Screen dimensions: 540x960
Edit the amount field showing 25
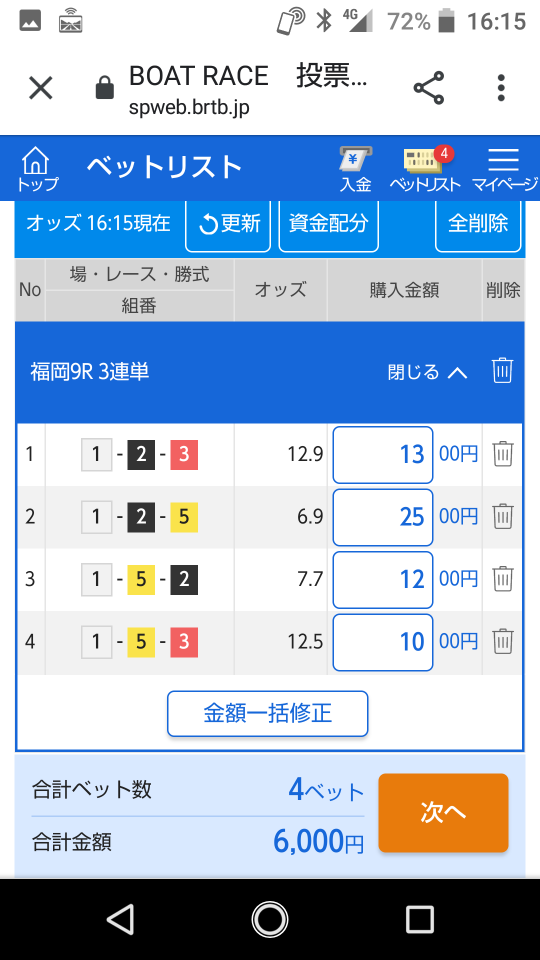tap(383, 517)
